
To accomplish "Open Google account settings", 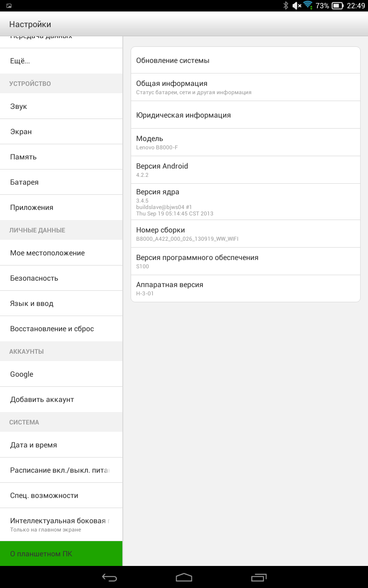I will pyautogui.click(x=61, y=374).
